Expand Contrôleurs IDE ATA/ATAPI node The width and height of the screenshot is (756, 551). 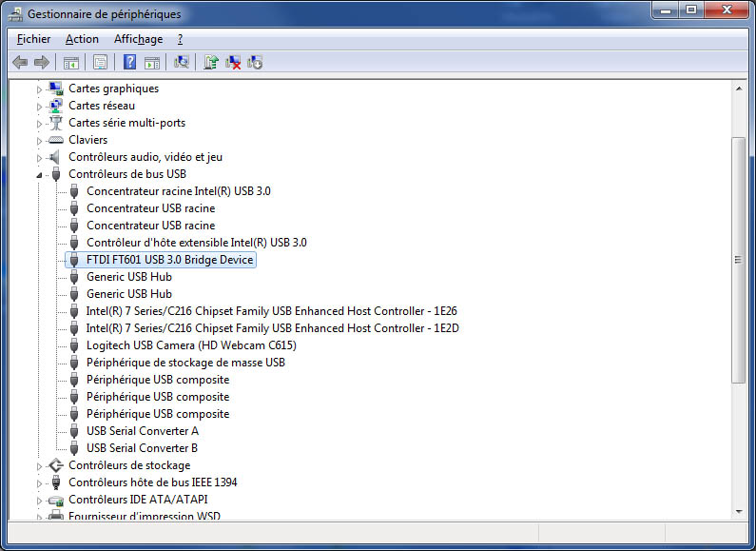(x=40, y=501)
